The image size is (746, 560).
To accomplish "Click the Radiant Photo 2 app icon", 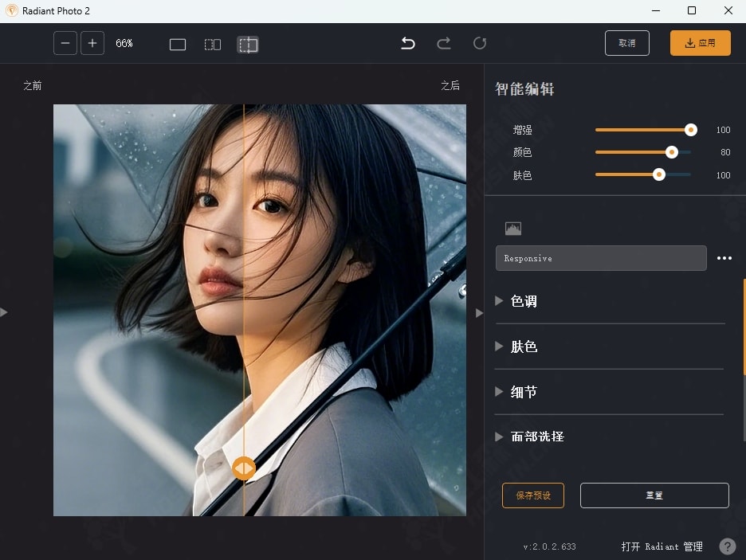I will point(11,10).
